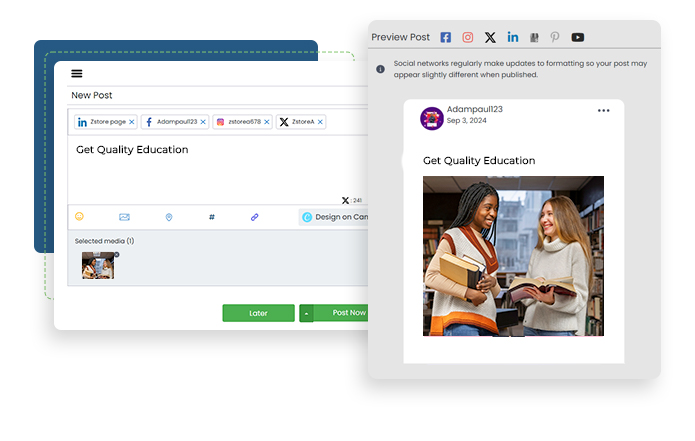Remove Adampaul123 Facebook account chip
Screen dimensions: 695x441
[x=203, y=122]
